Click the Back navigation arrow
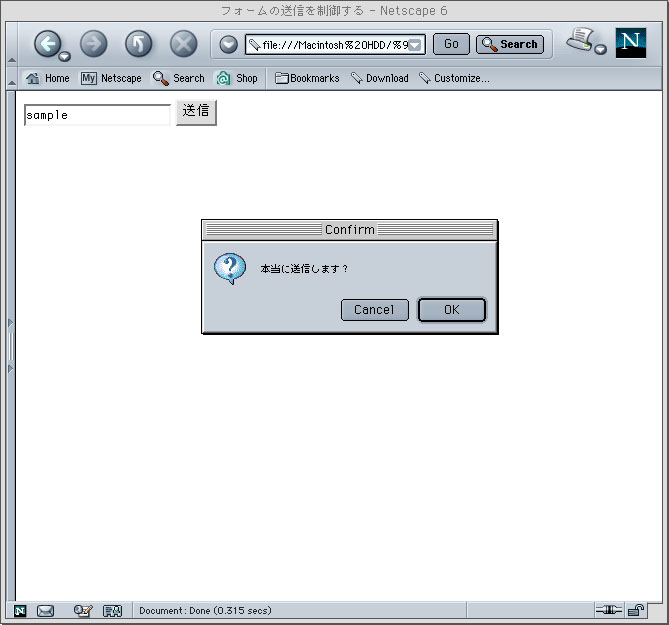 [47, 44]
